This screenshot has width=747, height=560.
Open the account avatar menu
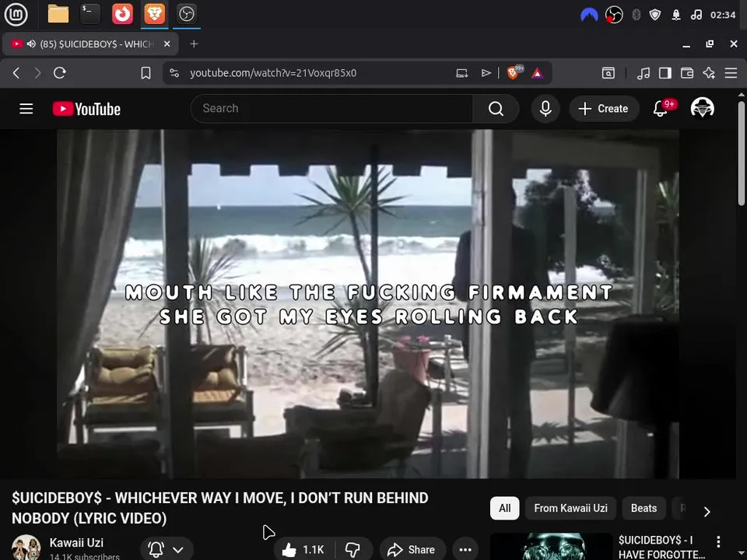coord(702,108)
